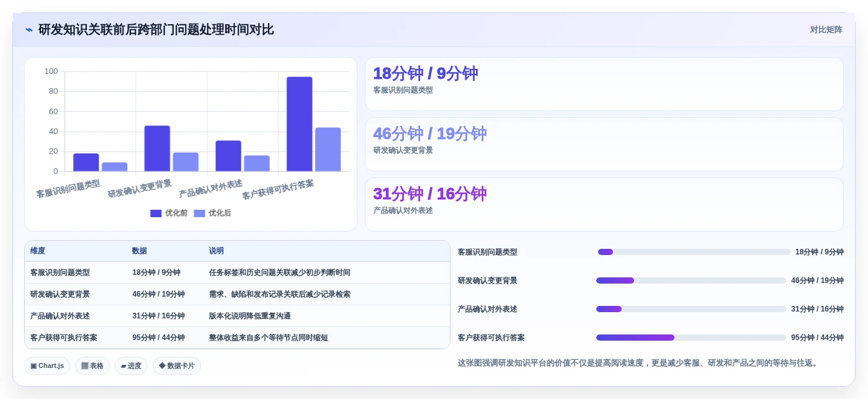Click the 说明 column header
Viewport: 868px width, 399px height.
click(217, 251)
